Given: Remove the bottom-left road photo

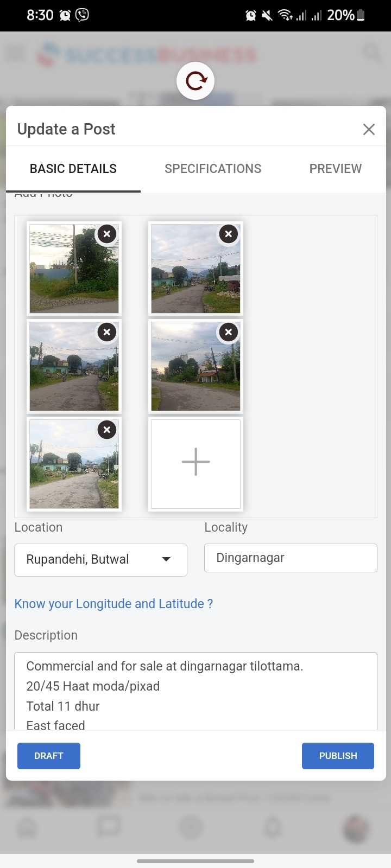Looking at the screenshot, I should pyautogui.click(x=107, y=430).
